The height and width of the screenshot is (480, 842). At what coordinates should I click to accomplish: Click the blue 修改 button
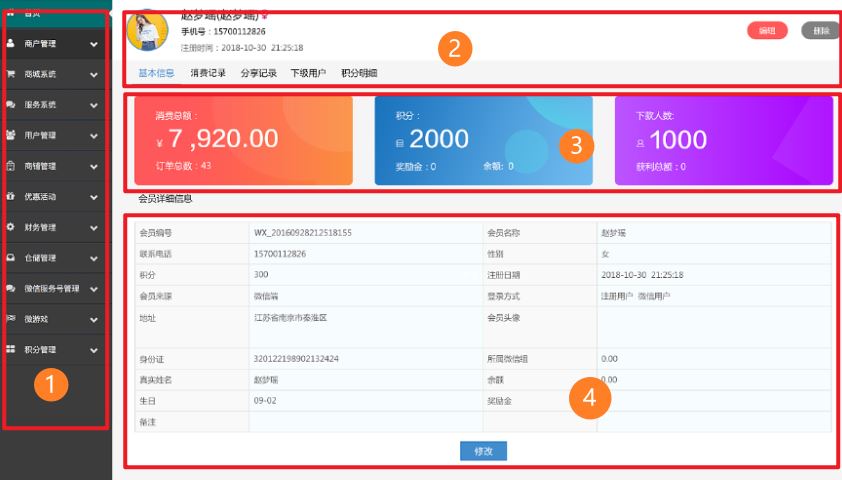(483, 451)
